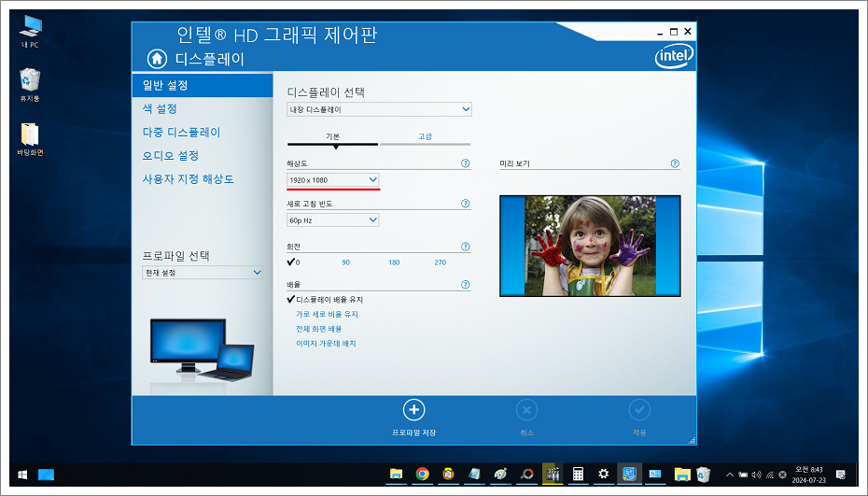Open the recycle bin in taskbar
868x496 pixels.
703,475
